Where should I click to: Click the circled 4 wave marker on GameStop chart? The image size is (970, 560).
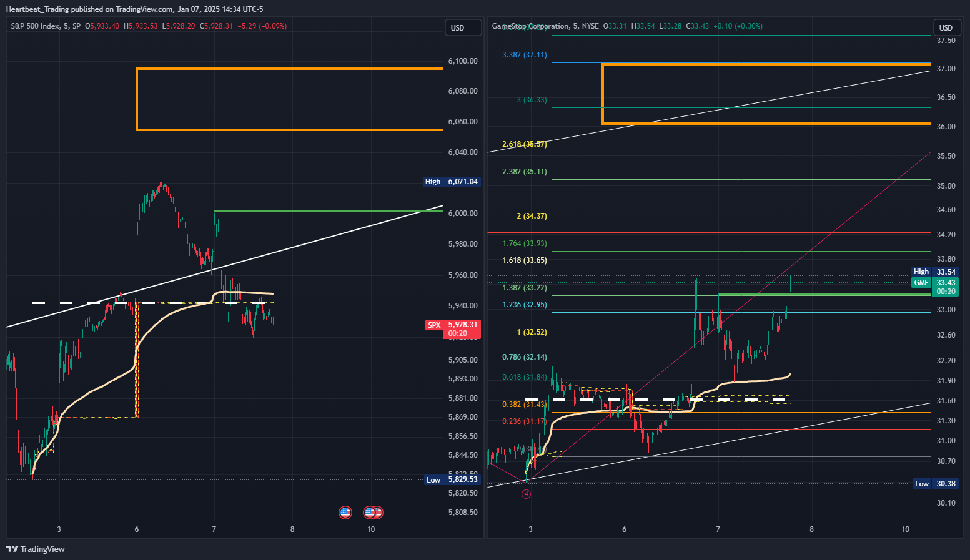[x=527, y=494]
